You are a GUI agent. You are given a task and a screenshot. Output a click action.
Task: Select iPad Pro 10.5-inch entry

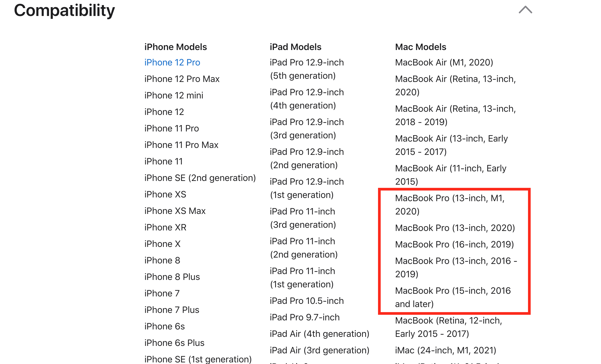(307, 301)
